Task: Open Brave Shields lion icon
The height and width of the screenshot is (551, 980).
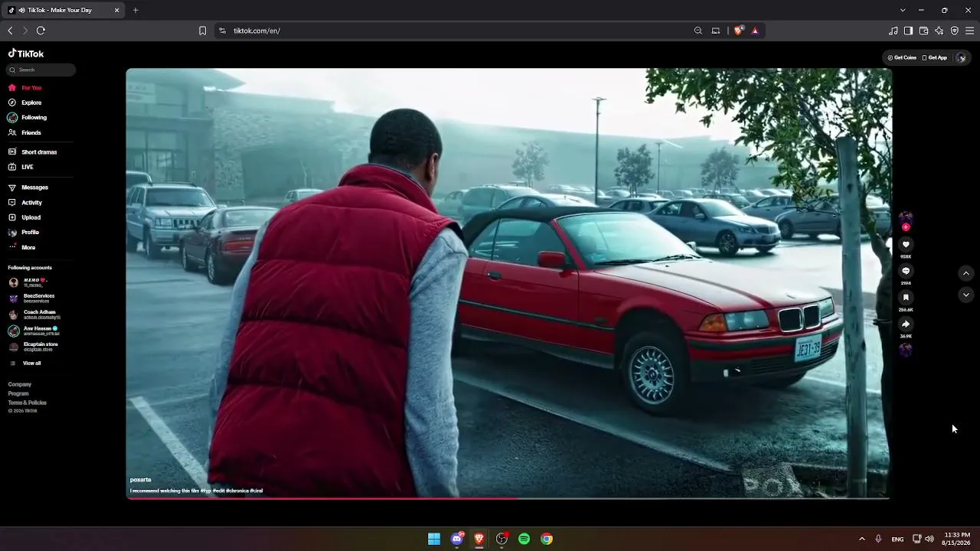Action: point(738,31)
